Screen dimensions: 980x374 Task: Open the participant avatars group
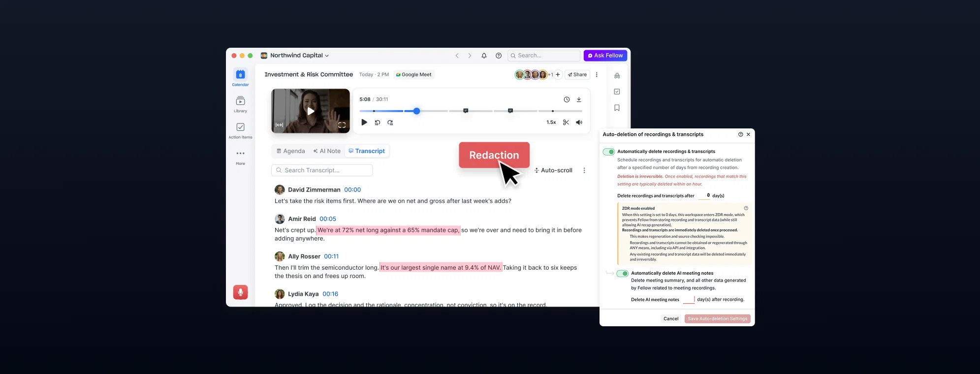[x=531, y=75]
